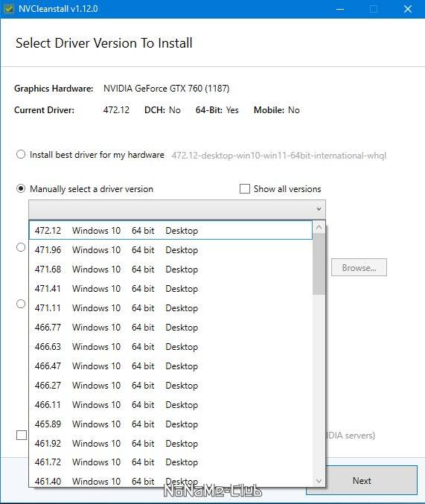The image size is (425, 504).
Task: Choose driver 471.68 from the list
Action: (x=170, y=269)
